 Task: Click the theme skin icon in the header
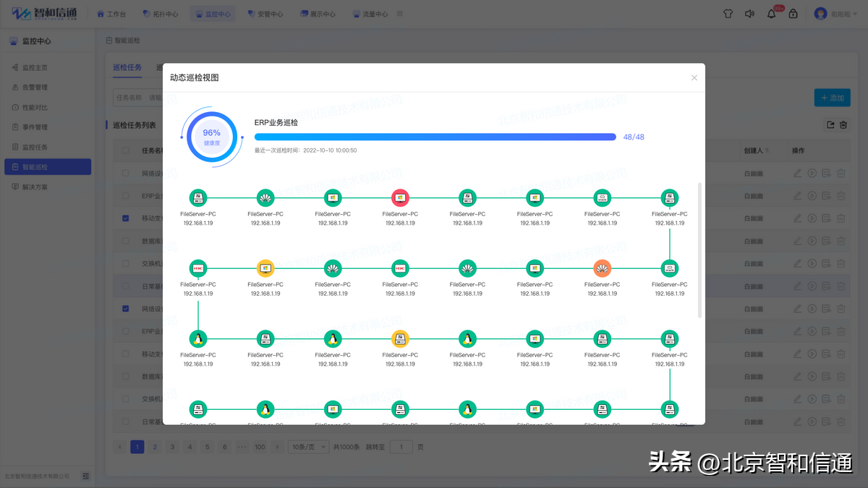pos(728,13)
